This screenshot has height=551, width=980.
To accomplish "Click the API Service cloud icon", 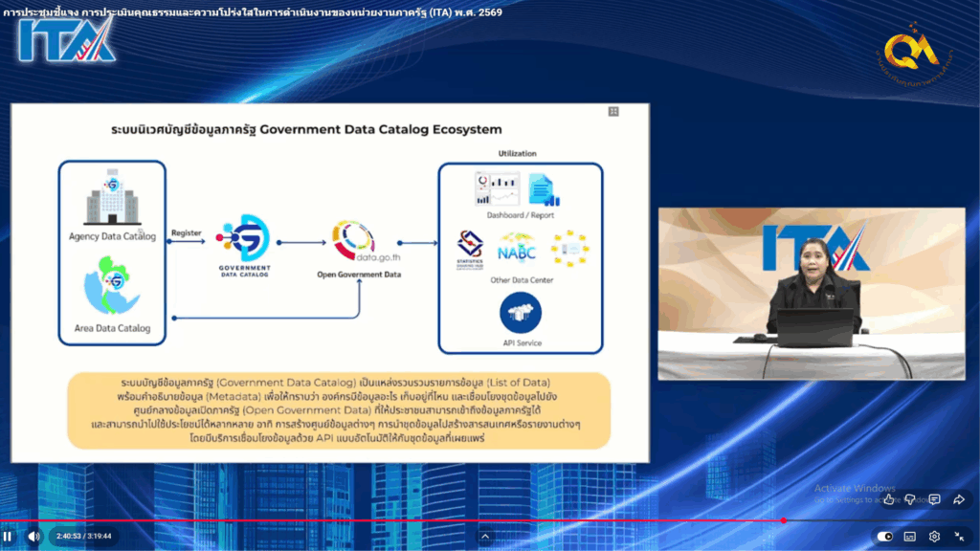I will [x=521, y=314].
